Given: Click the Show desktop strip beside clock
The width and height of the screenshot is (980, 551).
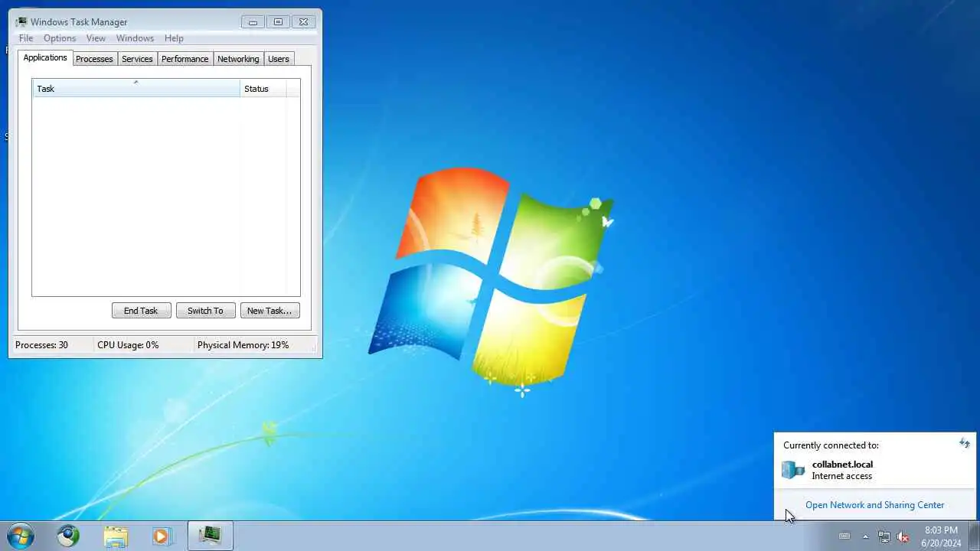Looking at the screenshot, I should (974, 536).
